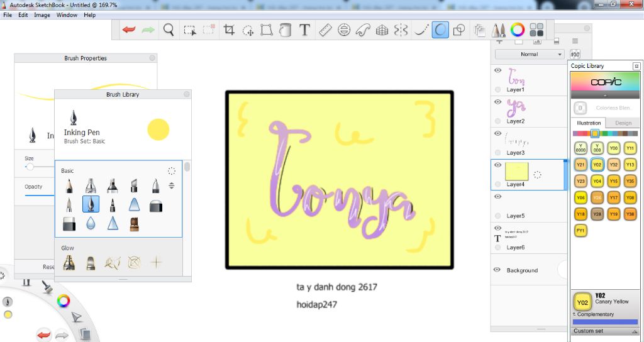Screen dimensions: 644x342
Task: Open the Layer Editor from toolbar
Action: (x=479, y=30)
